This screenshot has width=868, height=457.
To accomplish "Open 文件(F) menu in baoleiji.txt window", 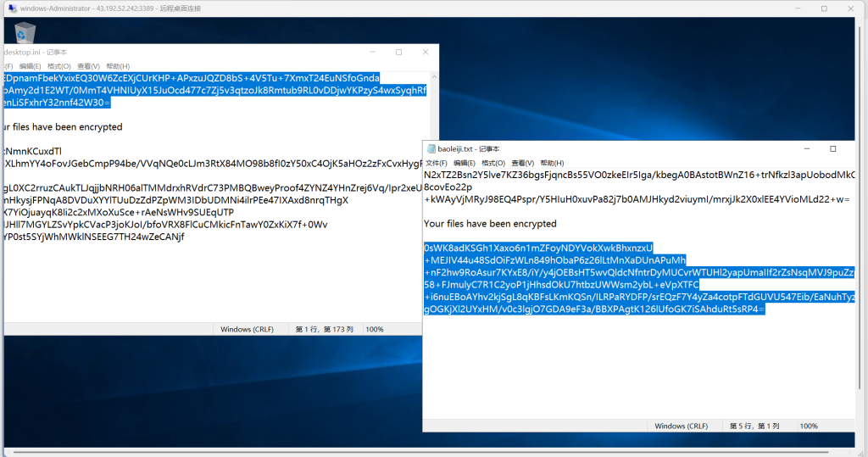I will [436, 163].
